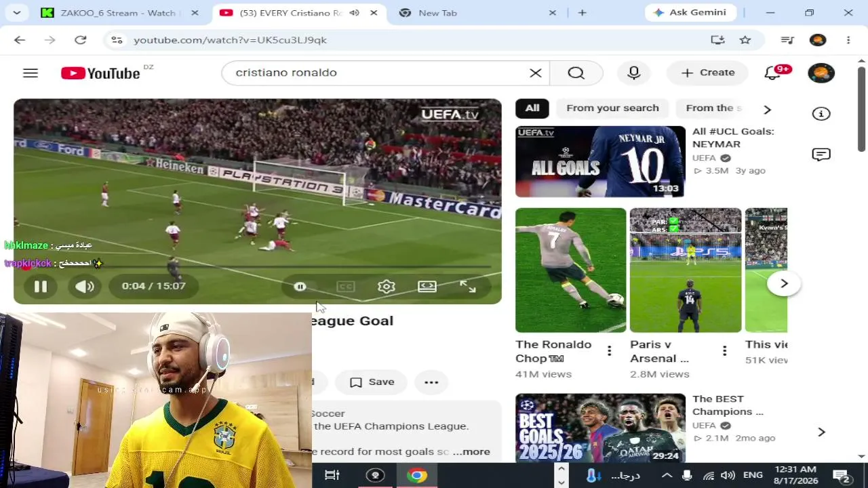Show hidden system tray icons
This screenshot has height=488, width=868.
click(x=667, y=475)
